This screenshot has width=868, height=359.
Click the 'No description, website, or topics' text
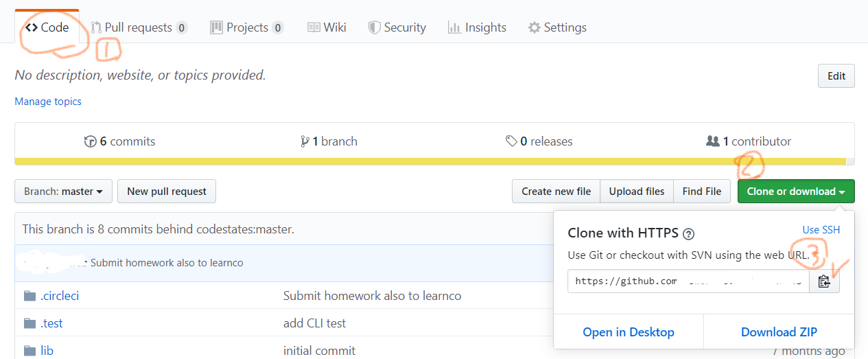click(140, 75)
